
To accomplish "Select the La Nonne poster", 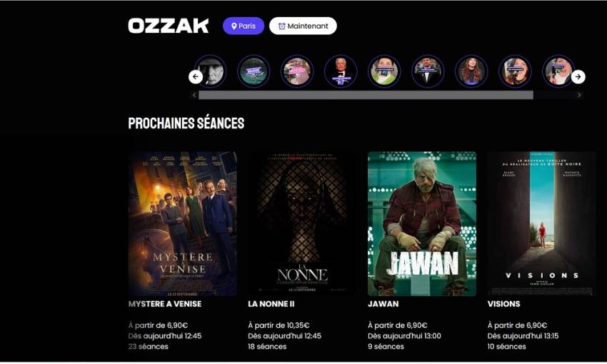I will [x=302, y=223].
